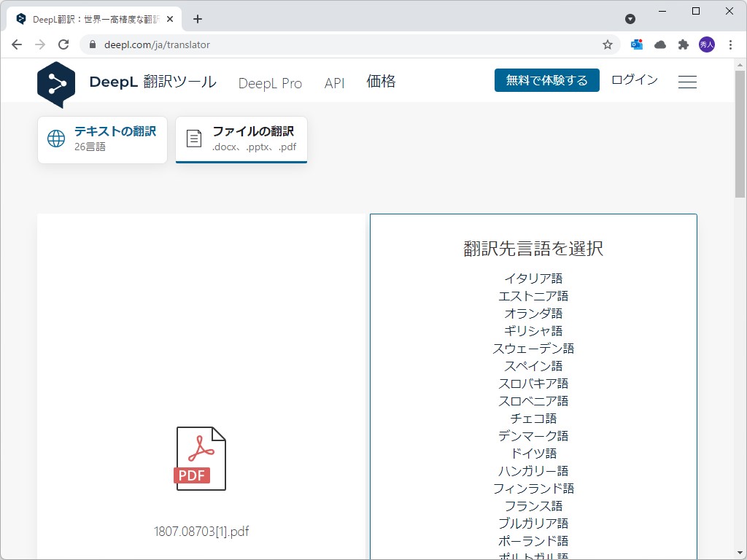Expand the hamburger navigation menu
Viewport: 747px width, 560px height.
[x=687, y=82]
